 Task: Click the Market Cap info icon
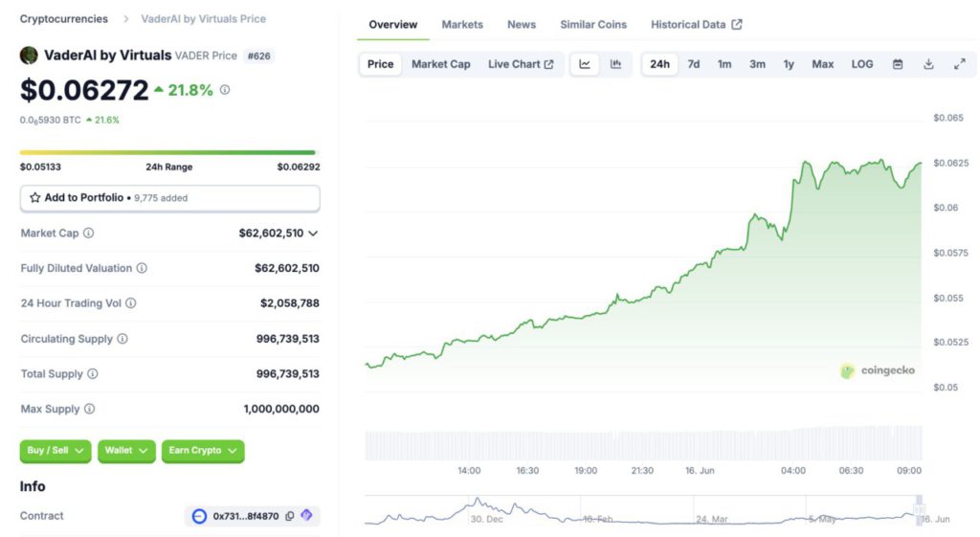[88, 233]
